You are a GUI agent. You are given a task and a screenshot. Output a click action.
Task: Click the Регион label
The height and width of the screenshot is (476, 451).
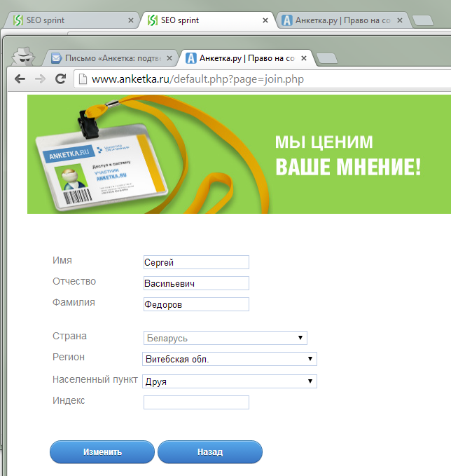click(x=69, y=357)
